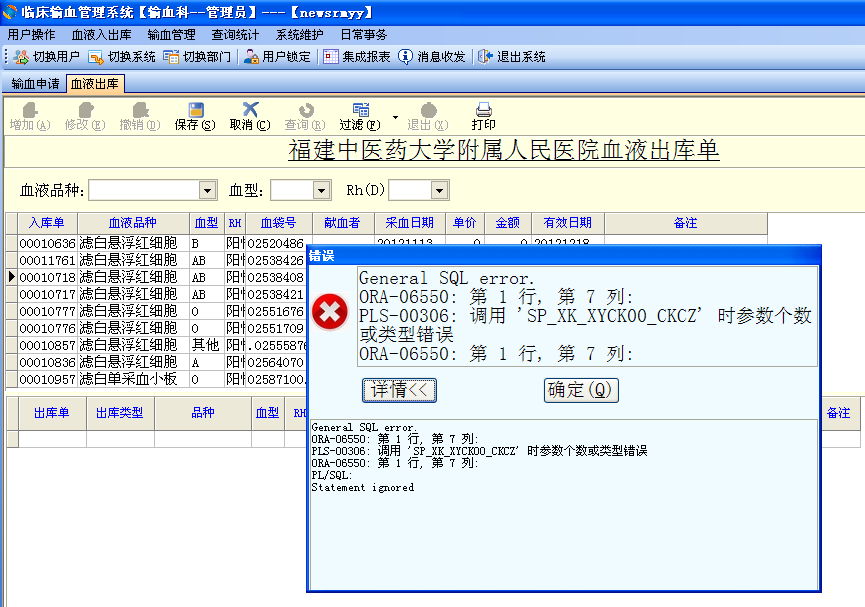Screen dimensions: 865x607
Task: Open 消息收发 messaging icon
Action: pyautogui.click(x=405, y=57)
